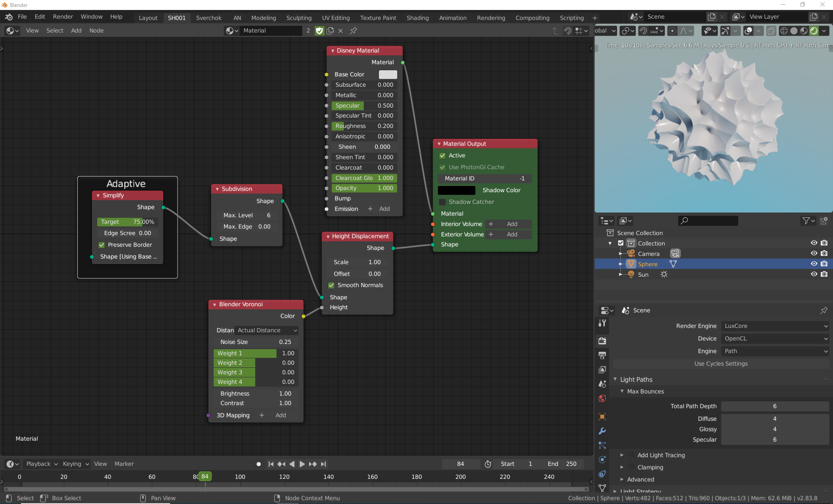Open the Output properties printer icon
Screen dimensions: 833x504
point(602,356)
